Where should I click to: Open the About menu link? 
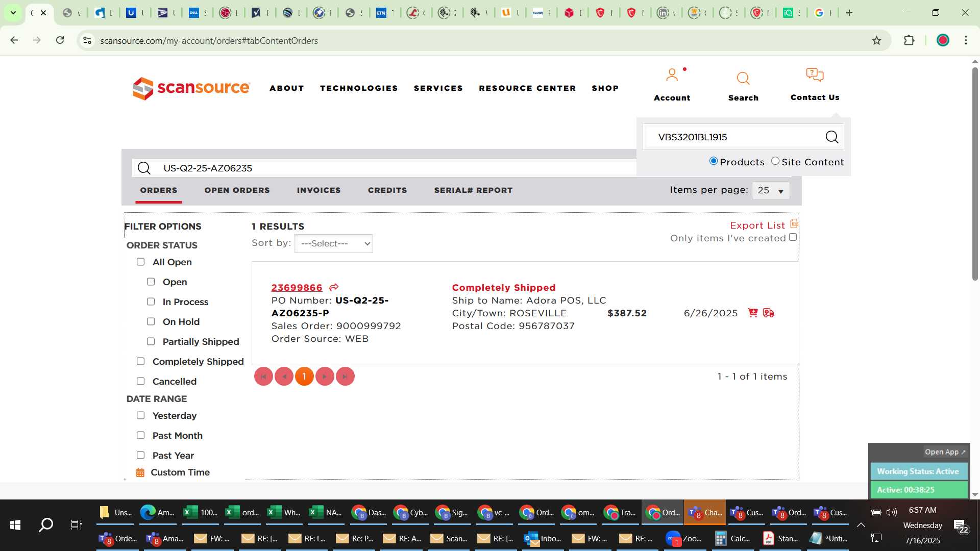tap(287, 88)
